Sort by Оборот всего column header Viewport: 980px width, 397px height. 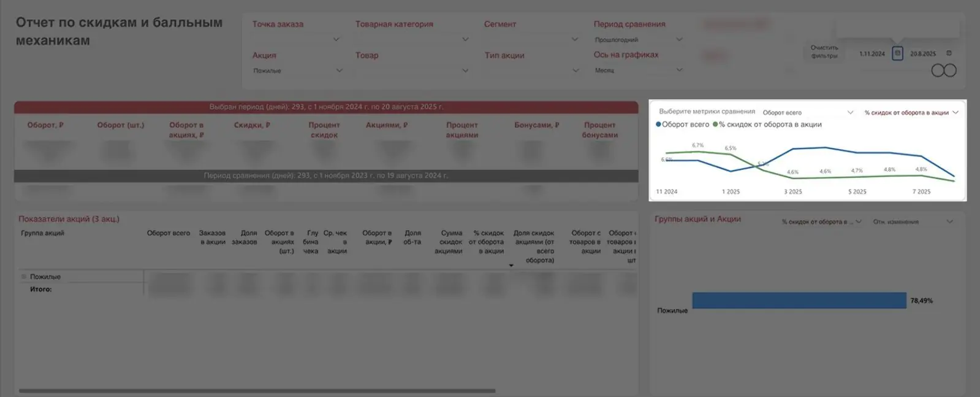(168, 233)
